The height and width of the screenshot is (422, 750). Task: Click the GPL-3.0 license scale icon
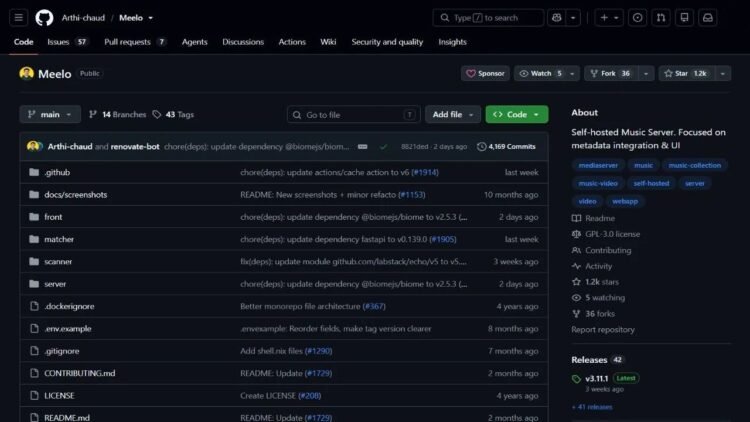[x=576, y=234]
